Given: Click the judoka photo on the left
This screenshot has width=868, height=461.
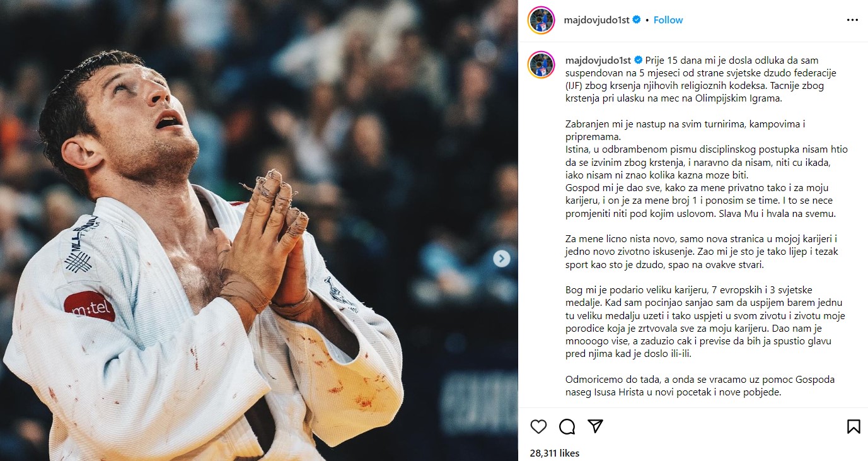Looking at the screenshot, I should click(259, 230).
